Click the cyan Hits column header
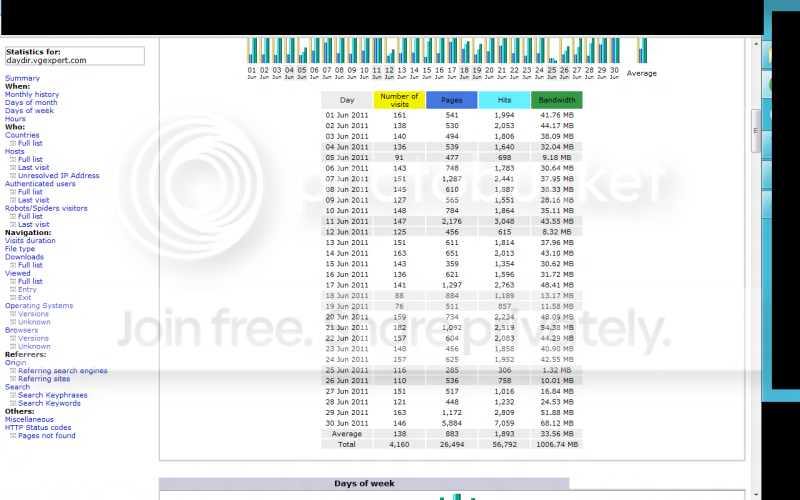This screenshot has height=500, width=800. pyautogui.click(x=504, y=100)
